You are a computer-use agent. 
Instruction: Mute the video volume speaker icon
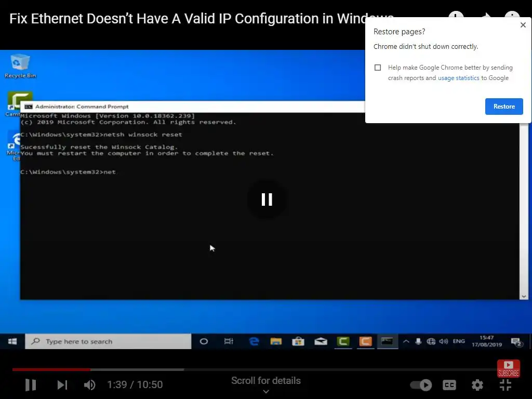[x=89, y=385]
